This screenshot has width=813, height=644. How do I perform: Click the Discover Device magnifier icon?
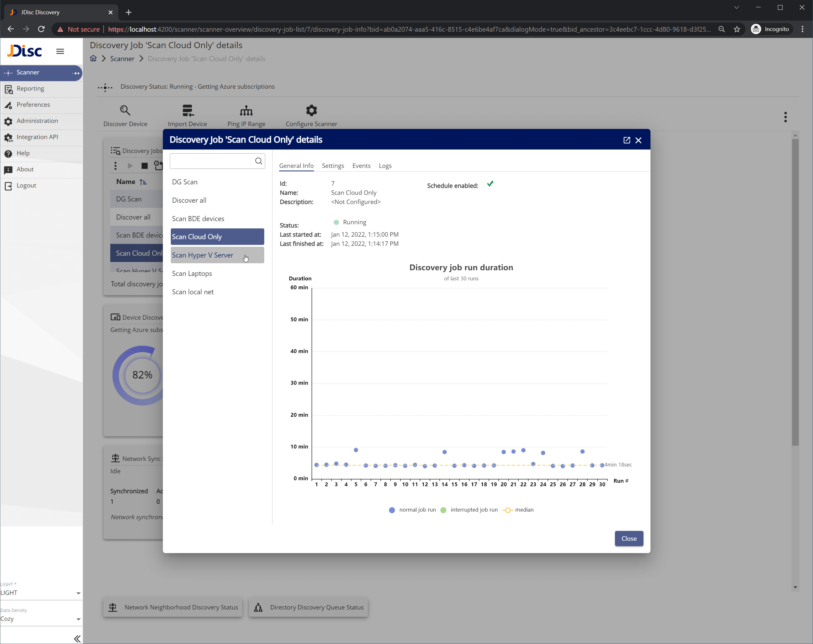point(125,111)
